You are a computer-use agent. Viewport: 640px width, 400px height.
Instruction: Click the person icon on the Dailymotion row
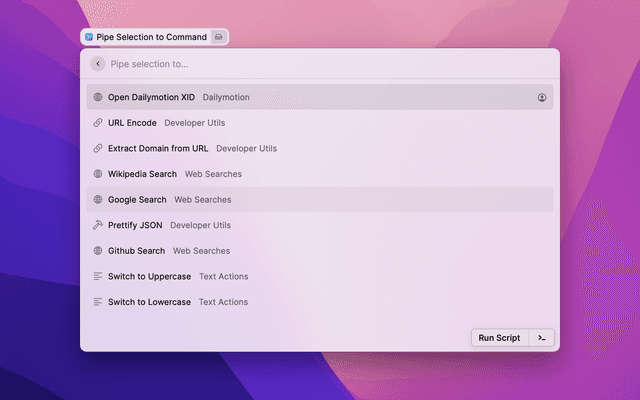click(x=542, y=97)
